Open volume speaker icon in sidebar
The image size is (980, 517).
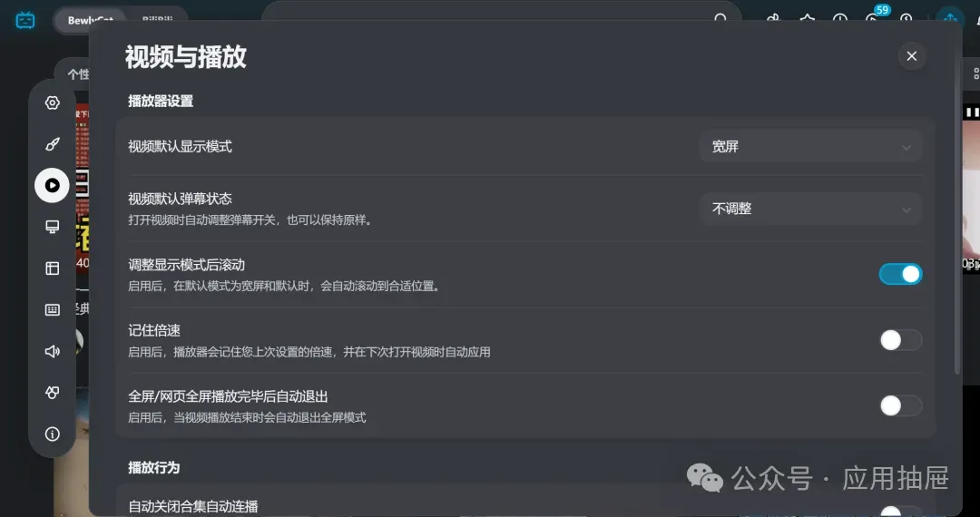[53, 351]
